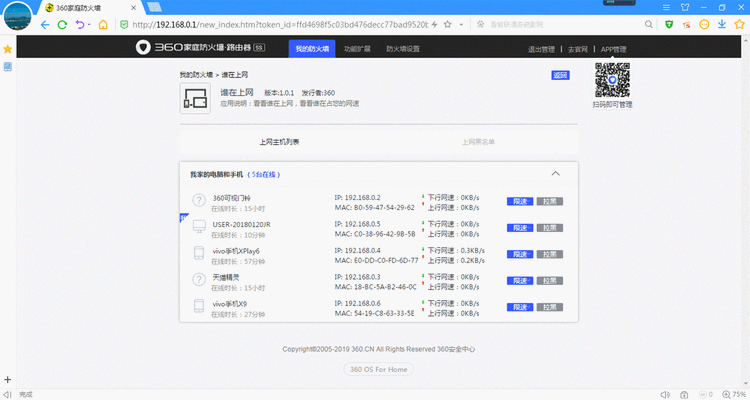The width and height of the screenshot is (750, 400).
Task: Expand the address bar dropdown arrow
Action: tap(461, 24)
